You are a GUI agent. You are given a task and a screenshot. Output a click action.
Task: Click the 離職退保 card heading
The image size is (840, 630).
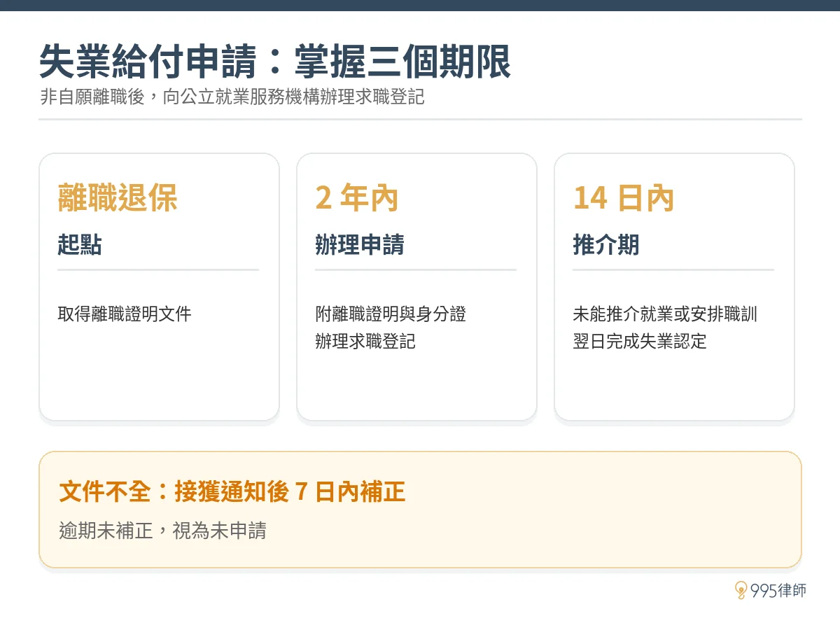(118, 198)
